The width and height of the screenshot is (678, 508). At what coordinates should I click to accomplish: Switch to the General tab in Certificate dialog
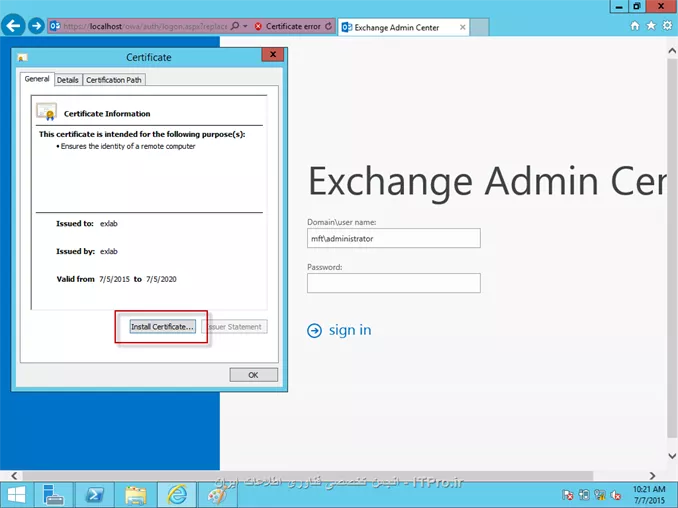point(37,79)
